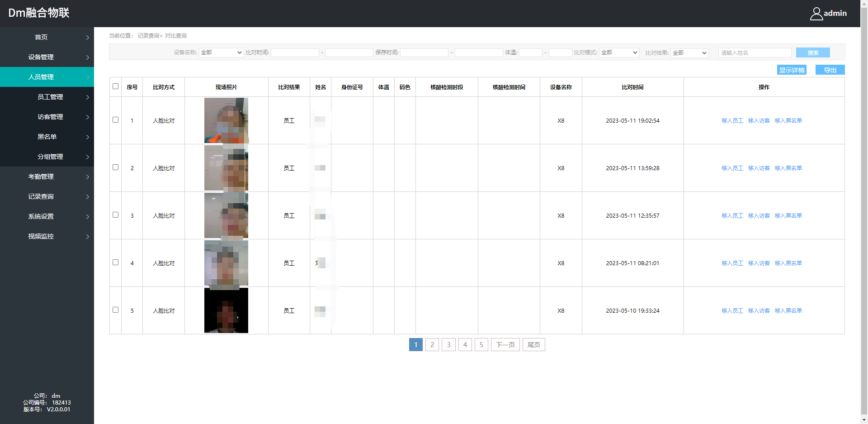Image resolution: width=868 pixels, height=424 pixels.
Task: Check the checkbox for row 1
Action: click(115, 120)
